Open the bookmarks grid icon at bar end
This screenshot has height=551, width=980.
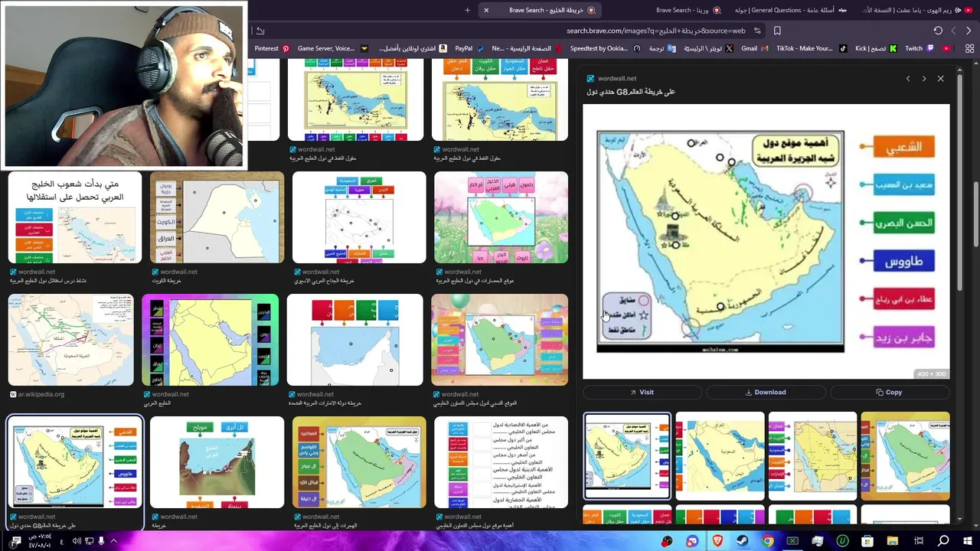pyautogui.click(x=969, y=48)
